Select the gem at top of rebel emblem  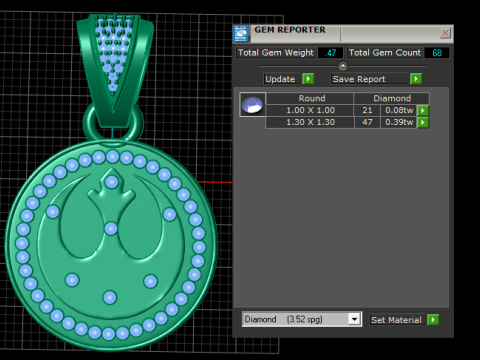coord(111,182)
